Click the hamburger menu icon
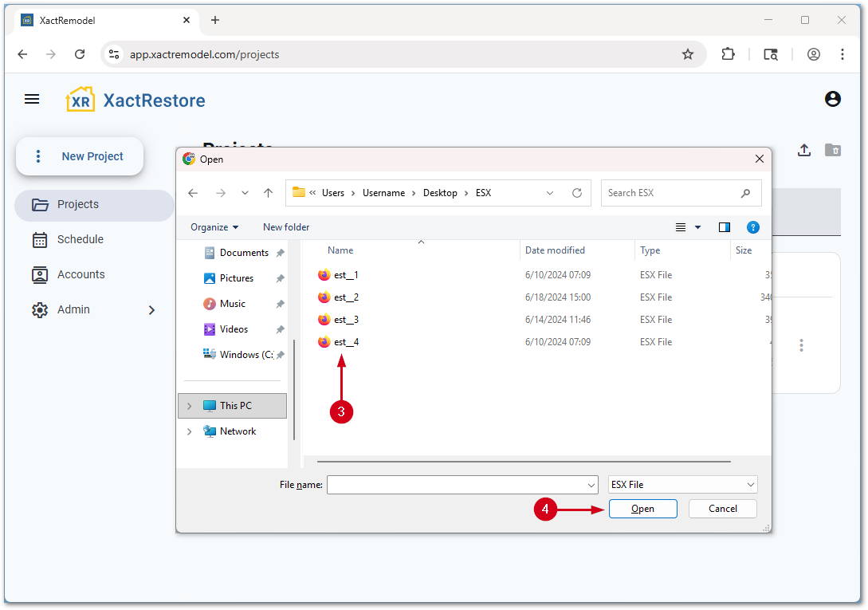 coord(32,99)
